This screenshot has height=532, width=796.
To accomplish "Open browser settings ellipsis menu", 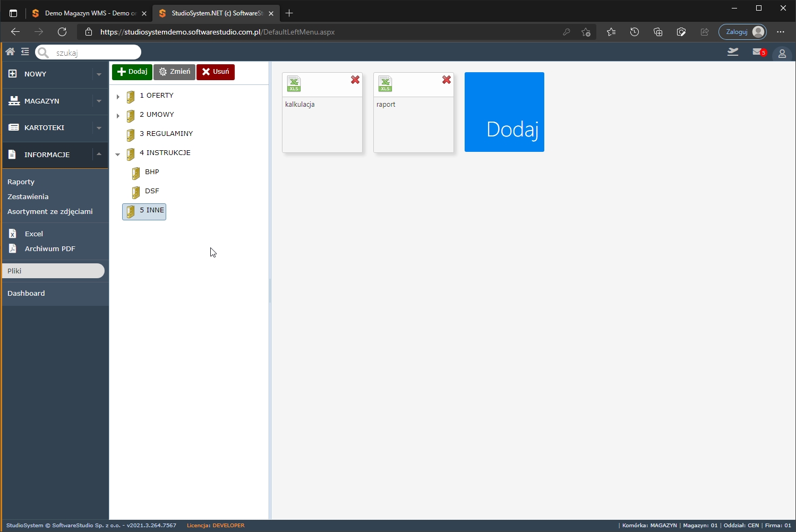I will click(x=780, y=32).
